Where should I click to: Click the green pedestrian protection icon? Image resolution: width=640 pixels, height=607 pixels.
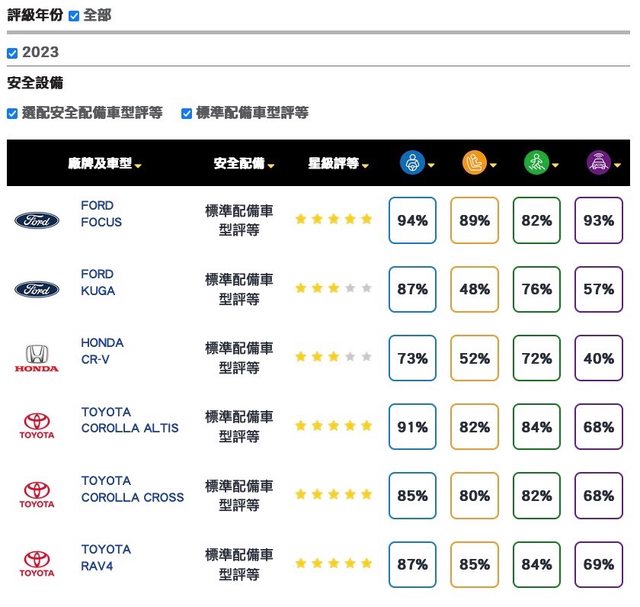[x=535, y=163]
